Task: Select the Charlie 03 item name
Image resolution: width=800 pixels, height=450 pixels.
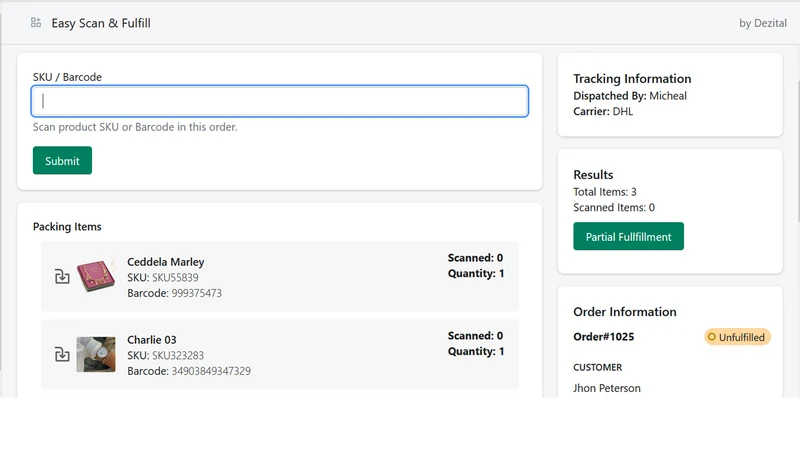Action: click(152, 340)
